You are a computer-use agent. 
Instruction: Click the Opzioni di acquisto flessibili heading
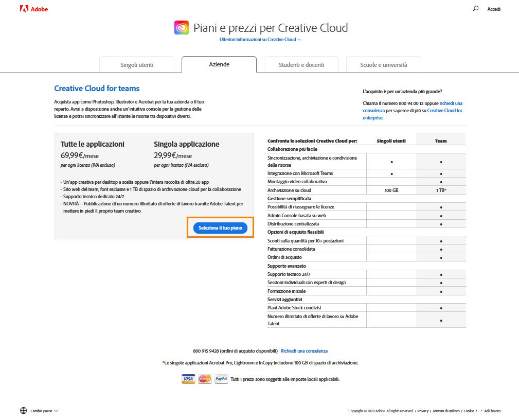click(296, 232)
